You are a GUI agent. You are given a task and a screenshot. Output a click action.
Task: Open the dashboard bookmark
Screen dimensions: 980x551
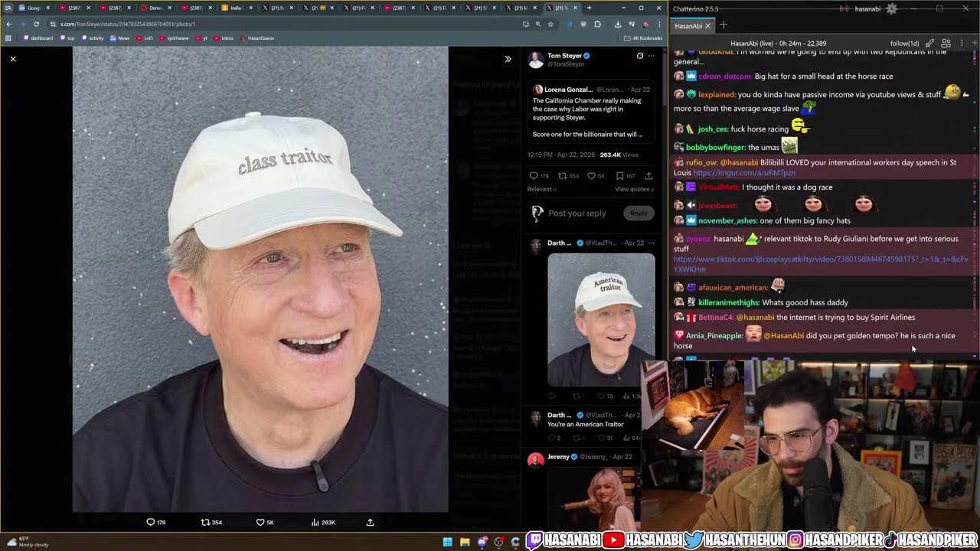pyautogui.click(x=38, y=37)
